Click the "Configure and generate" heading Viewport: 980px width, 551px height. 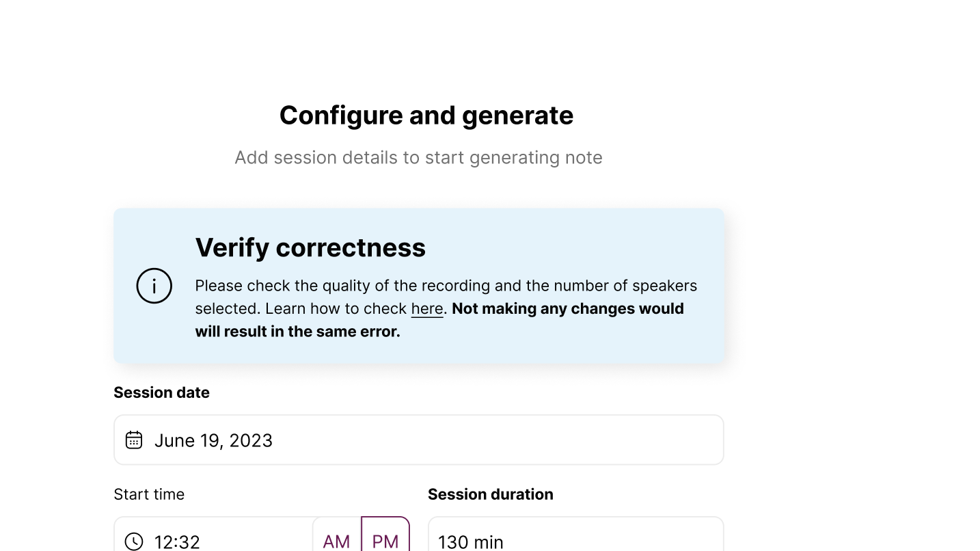426,115
